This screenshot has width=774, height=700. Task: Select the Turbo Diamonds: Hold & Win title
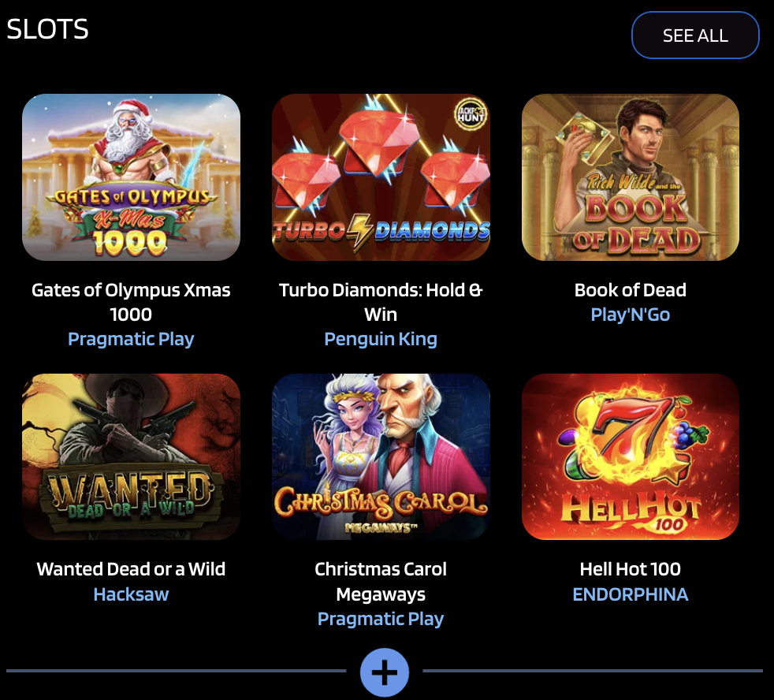pos(381,301)
